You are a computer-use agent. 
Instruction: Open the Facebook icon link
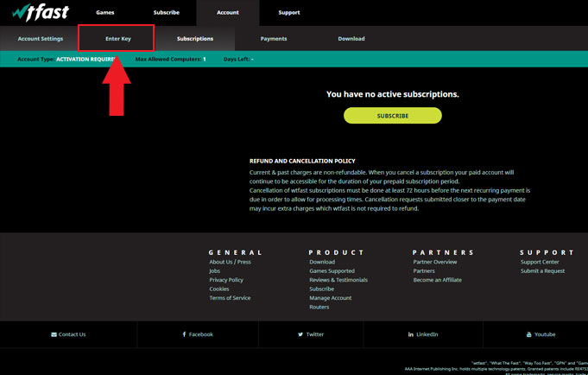point(184,334)
